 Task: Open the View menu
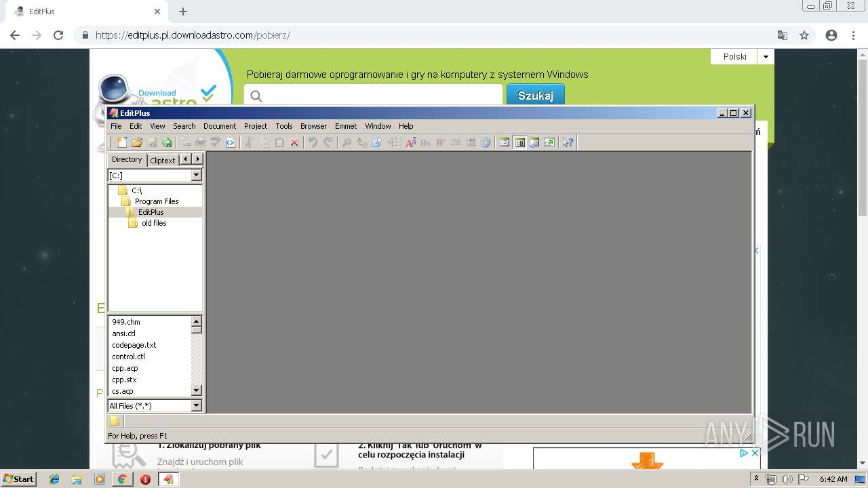click(x=157, y=126)
